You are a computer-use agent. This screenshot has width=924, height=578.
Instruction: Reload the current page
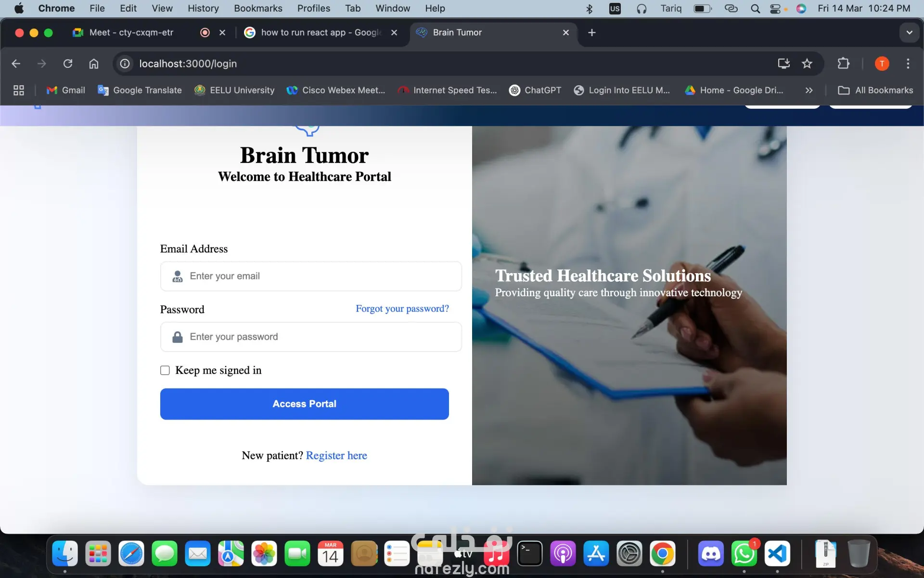coord(68,63)
